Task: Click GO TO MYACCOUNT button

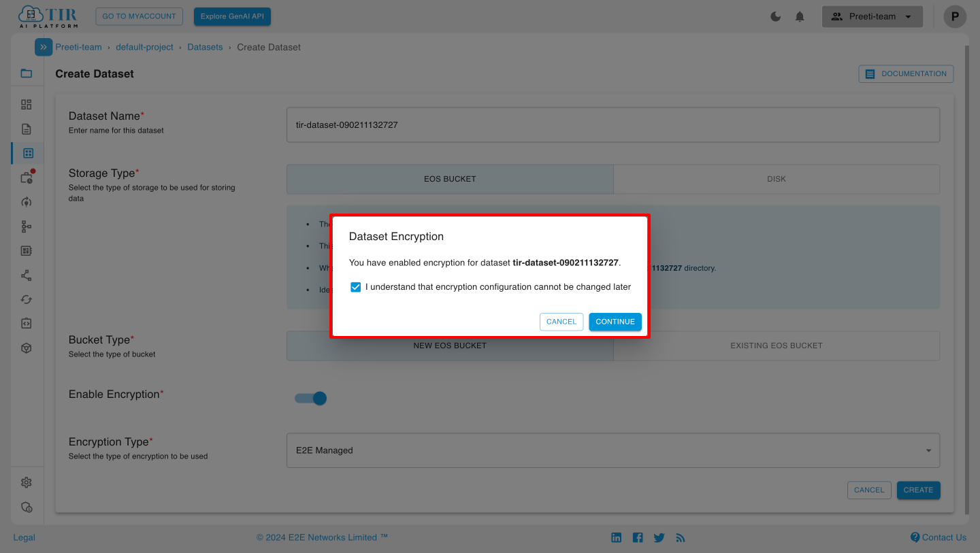Action: [140, 16]
